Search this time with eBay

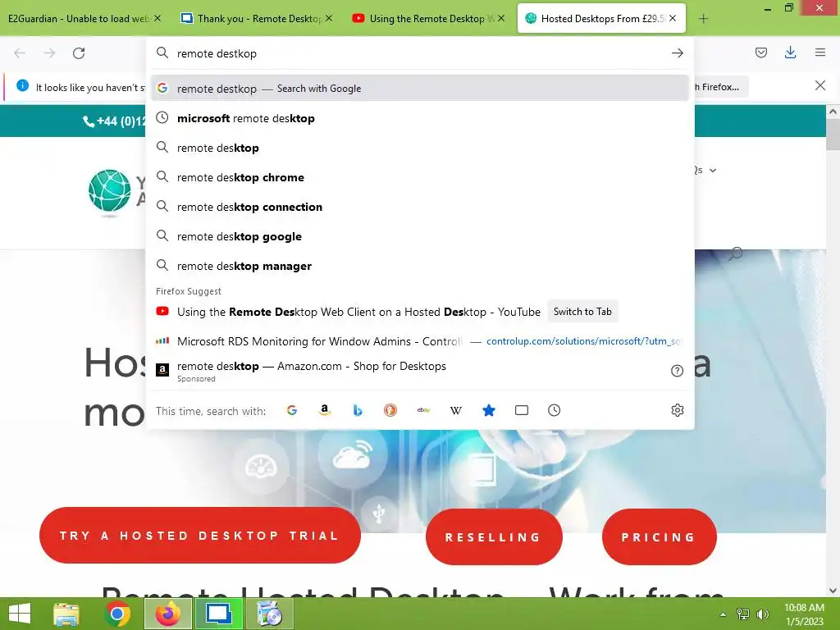click(x=423, y=410)
